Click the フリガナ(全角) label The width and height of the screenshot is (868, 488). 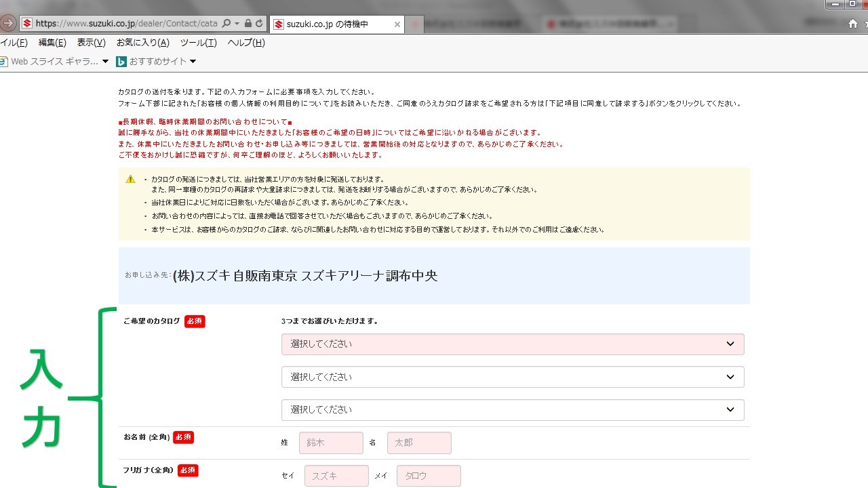coord(149,470)
